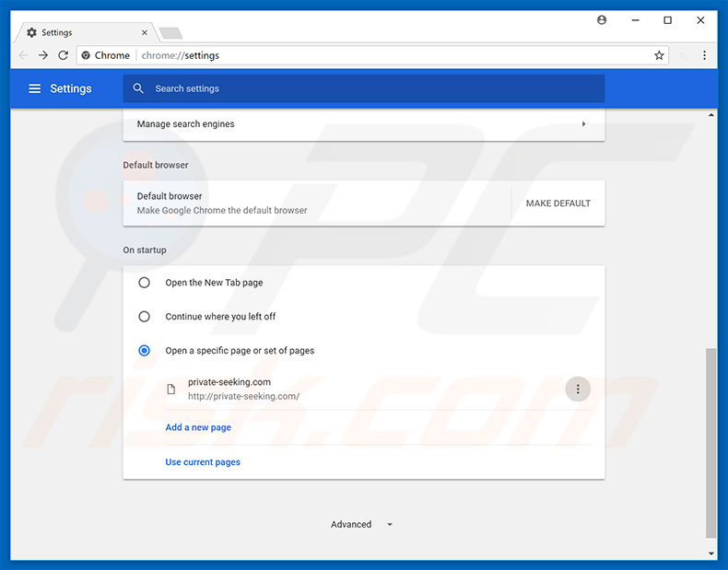The height and width of the screenshot is (570, 728).
Task: Click MAKE DEFAULT button
Action: tap(558, 204)
